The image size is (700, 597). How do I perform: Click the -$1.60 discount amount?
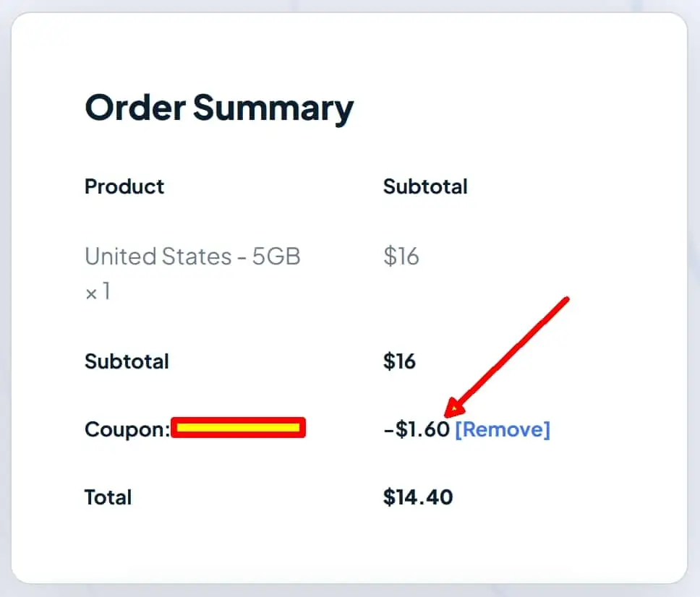pyautogui.click(x=417, y=429)
